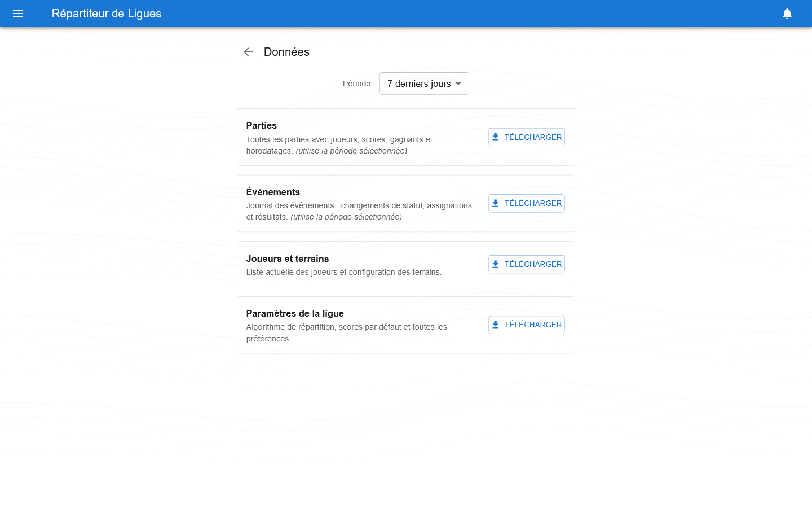Viewport: 812px width, 508px height.
Task: Click TÉLÉCHARGER under Paramètres de la ligue
Action: point(526,325)
